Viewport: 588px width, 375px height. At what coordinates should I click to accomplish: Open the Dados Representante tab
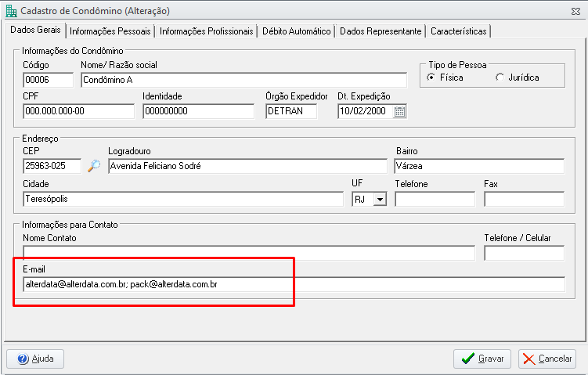pos(381,31)
